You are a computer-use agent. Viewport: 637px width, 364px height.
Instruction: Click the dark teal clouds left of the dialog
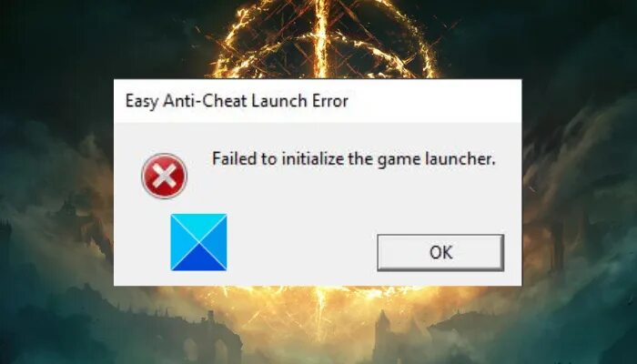tap(56, 183)
